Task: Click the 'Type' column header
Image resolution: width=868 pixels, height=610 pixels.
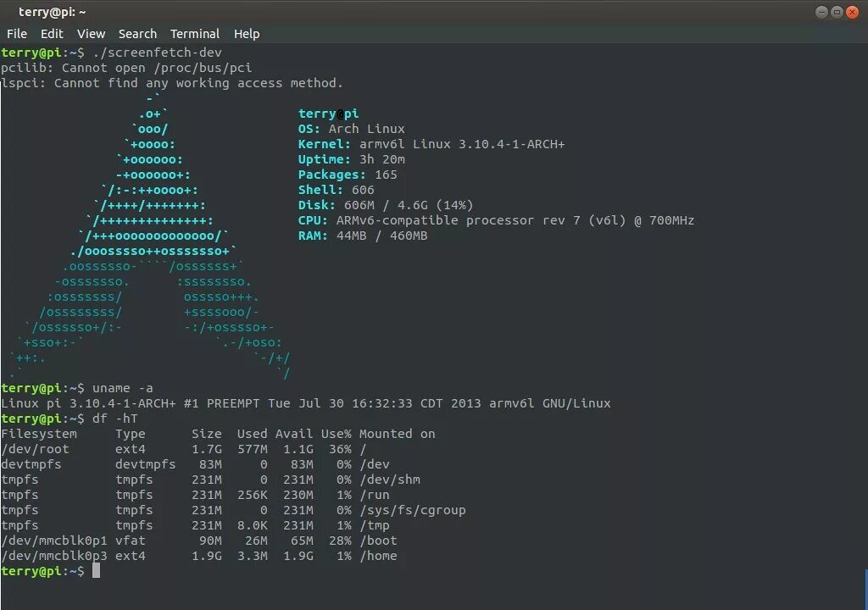Action: pos(130,434)
